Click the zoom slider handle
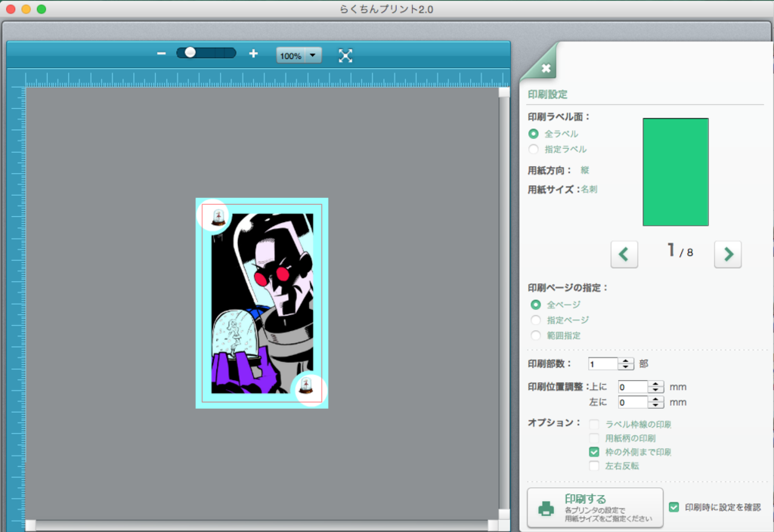Screen dimensions: 774x532 [x=190, y=52]
